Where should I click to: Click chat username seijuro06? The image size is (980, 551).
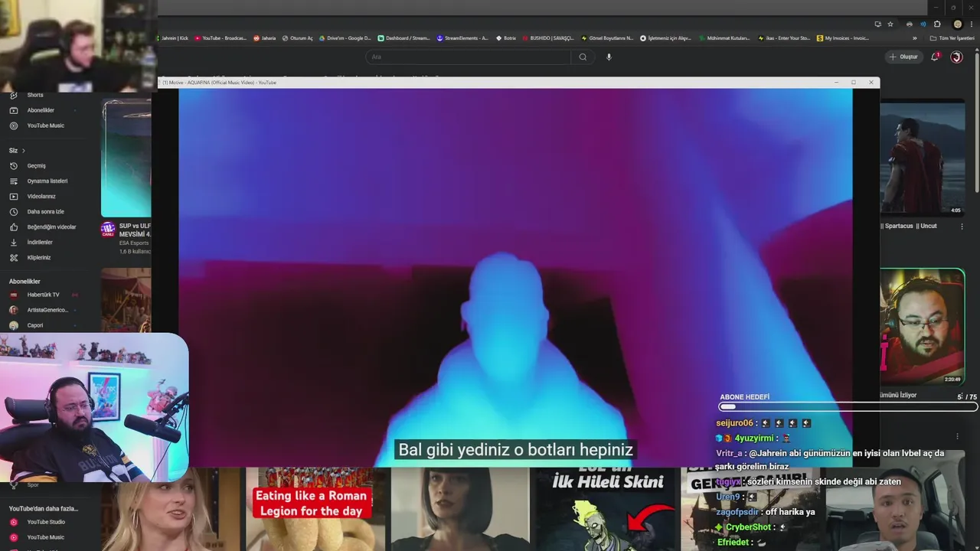(x=735, y=423)
